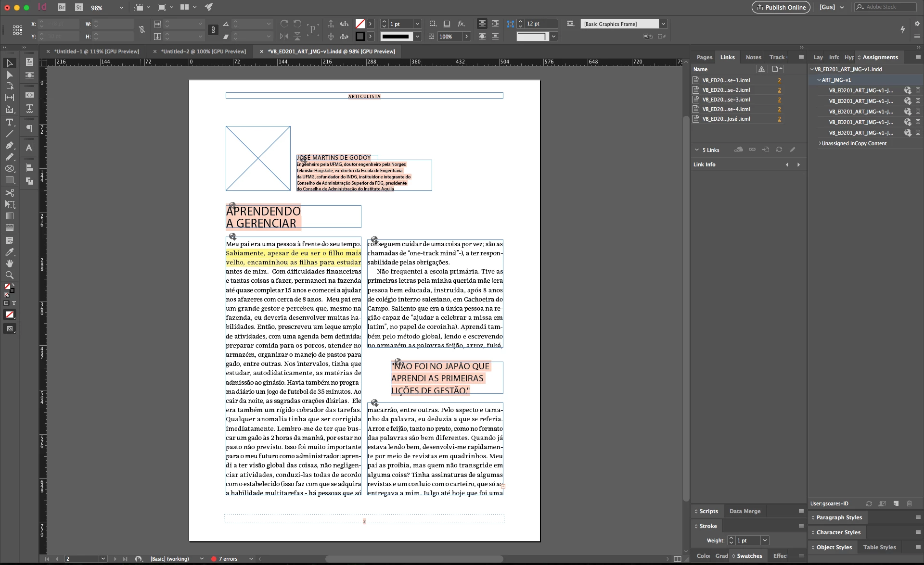Toggle formatting affects text button
Image resolution: width=924 pixels, height=565 pixels.
(14, 303)
